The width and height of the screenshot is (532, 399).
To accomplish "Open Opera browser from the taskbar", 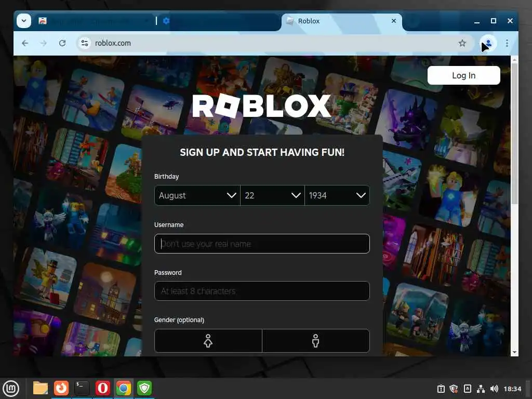I will coord(103,388).
